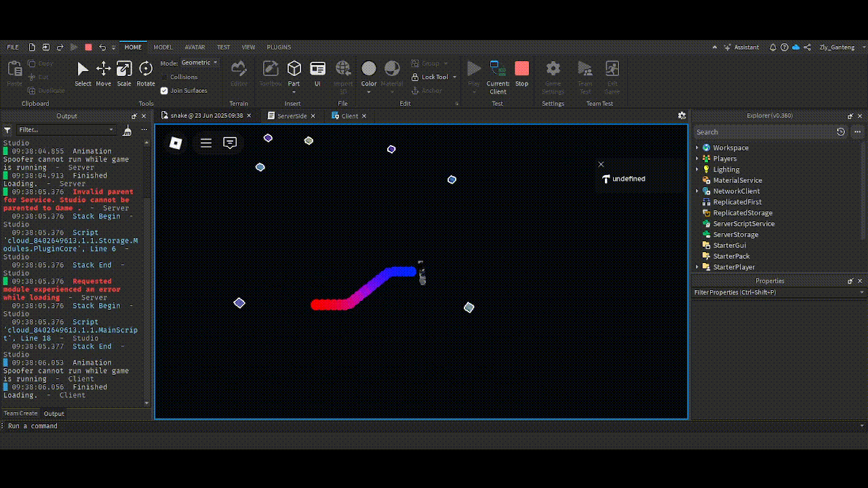This screenshot has width=868, height=488.
Task: Open the Assistant panel
Action: (742, 47)
